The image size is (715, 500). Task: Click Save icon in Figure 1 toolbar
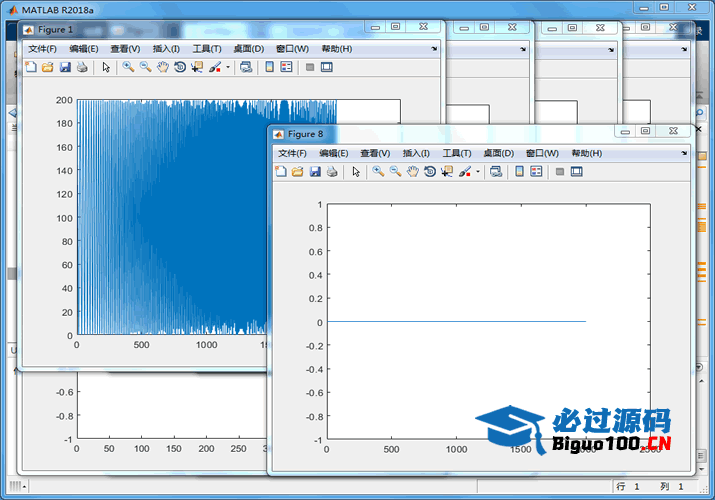pyautogui.click(x=65, y=67)
